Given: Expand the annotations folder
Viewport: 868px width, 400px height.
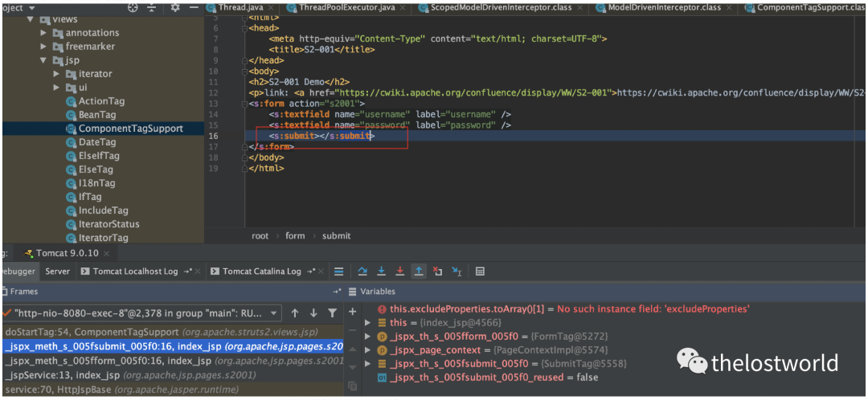Looking at the screenshot, I should 43,33.
